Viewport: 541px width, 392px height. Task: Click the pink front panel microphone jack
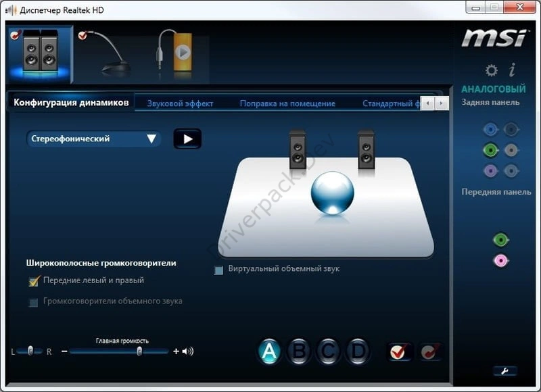coord(500,261)
